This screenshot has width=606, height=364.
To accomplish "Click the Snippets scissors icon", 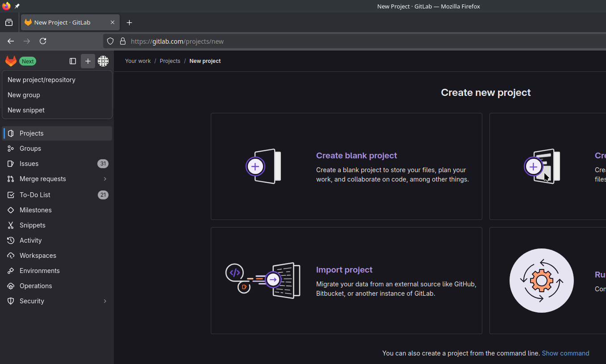I will tap(11, 225).
